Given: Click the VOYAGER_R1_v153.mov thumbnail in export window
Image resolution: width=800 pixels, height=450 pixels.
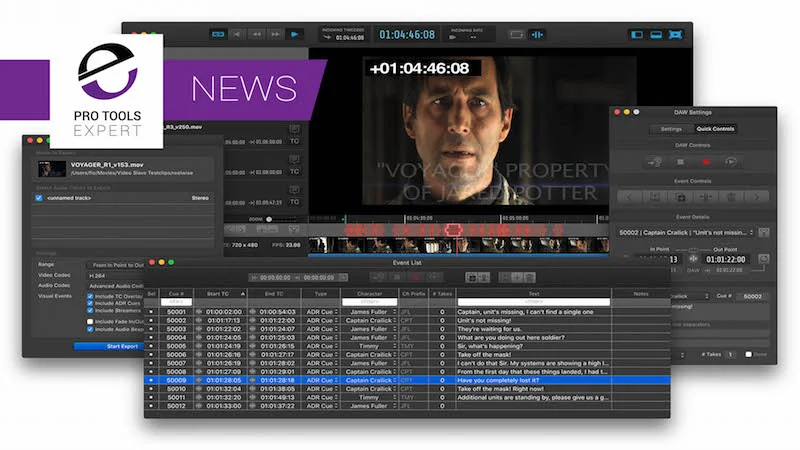Looking at the screenshot, I should [x=52, y=169].
